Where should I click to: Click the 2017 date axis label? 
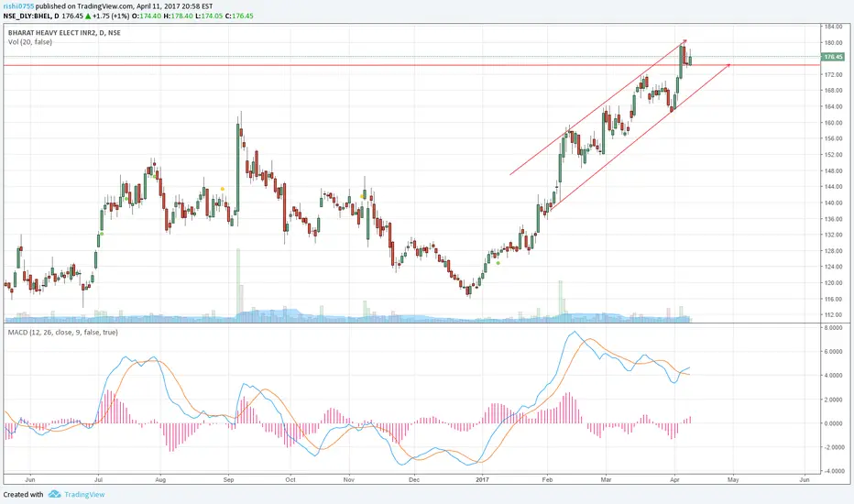pos(483,480)
